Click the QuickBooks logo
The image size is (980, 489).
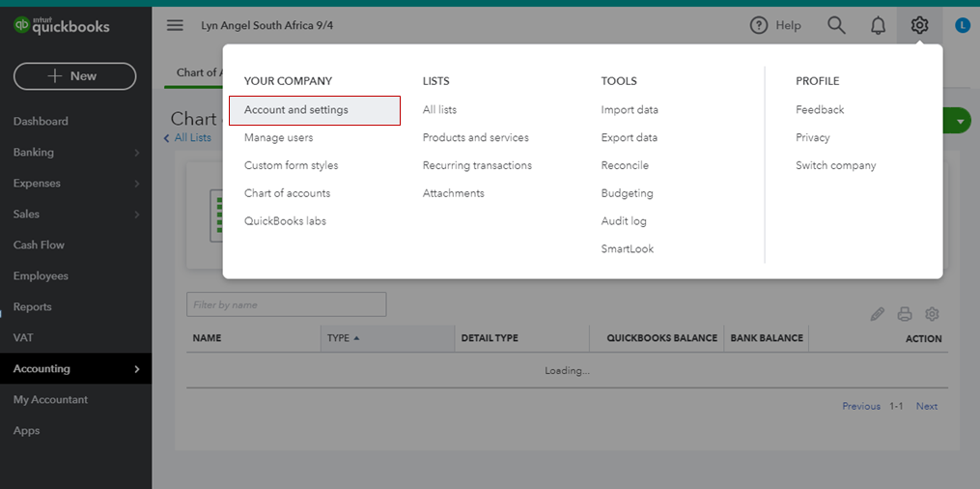coord(61,26)
